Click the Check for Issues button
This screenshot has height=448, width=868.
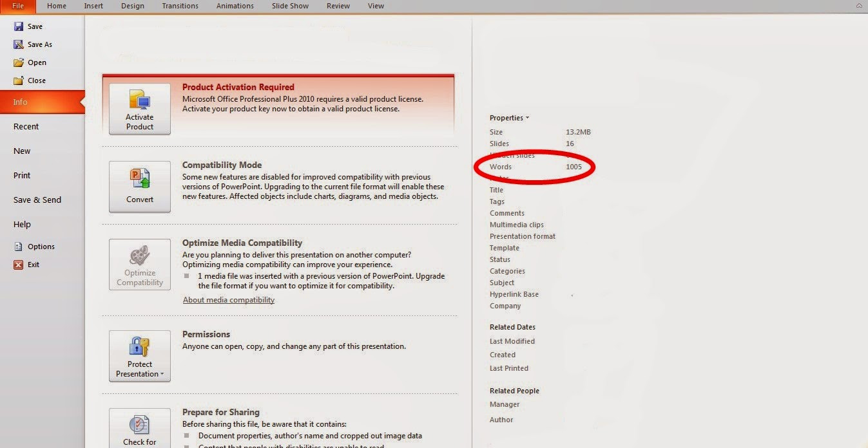click(x=140, y=428)
